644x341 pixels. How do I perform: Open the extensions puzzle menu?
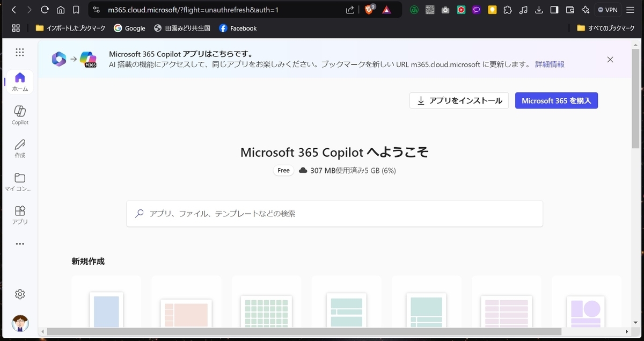pyautogui.click(x=508, y=10)
